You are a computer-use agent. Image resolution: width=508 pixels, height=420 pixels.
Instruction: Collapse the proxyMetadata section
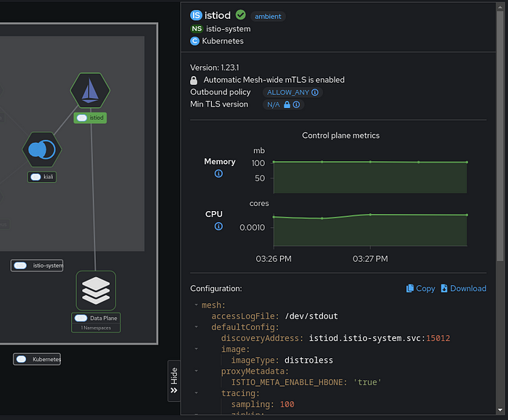[x=197, y=371]
